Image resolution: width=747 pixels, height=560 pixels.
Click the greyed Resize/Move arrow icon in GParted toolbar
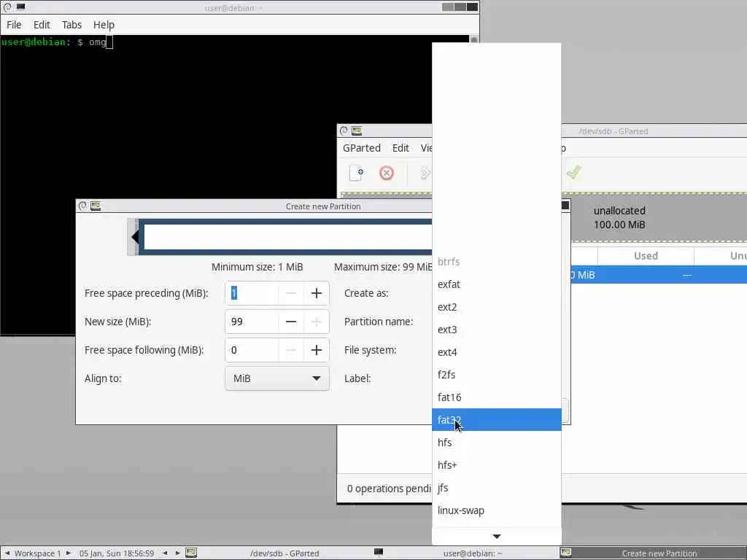[425, 173]
